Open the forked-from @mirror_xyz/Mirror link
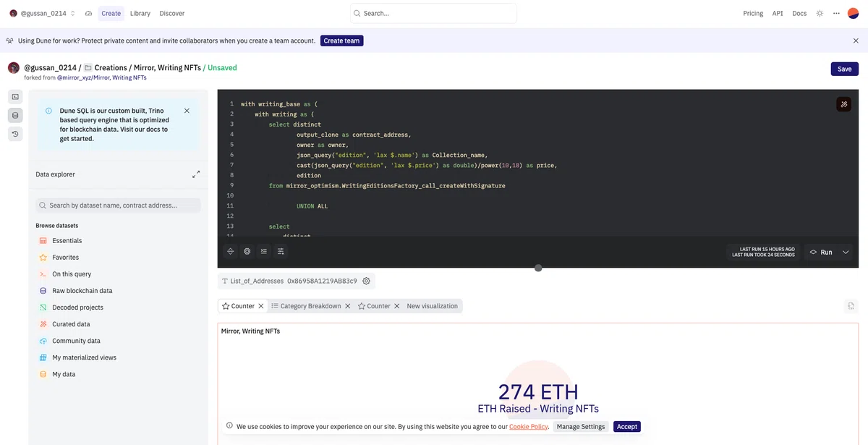This screenshot has height=445, width=868. click(102, 77)
